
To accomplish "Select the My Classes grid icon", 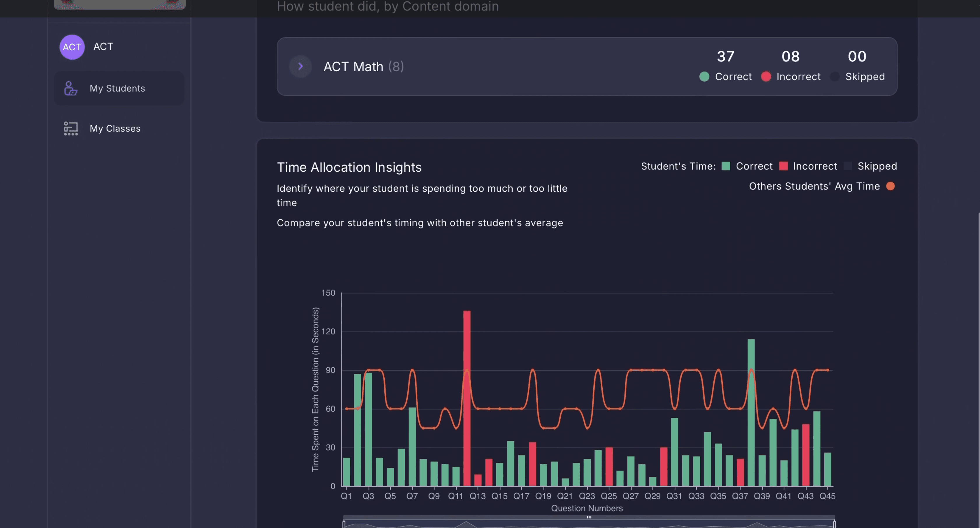I will tap(71, 128).
